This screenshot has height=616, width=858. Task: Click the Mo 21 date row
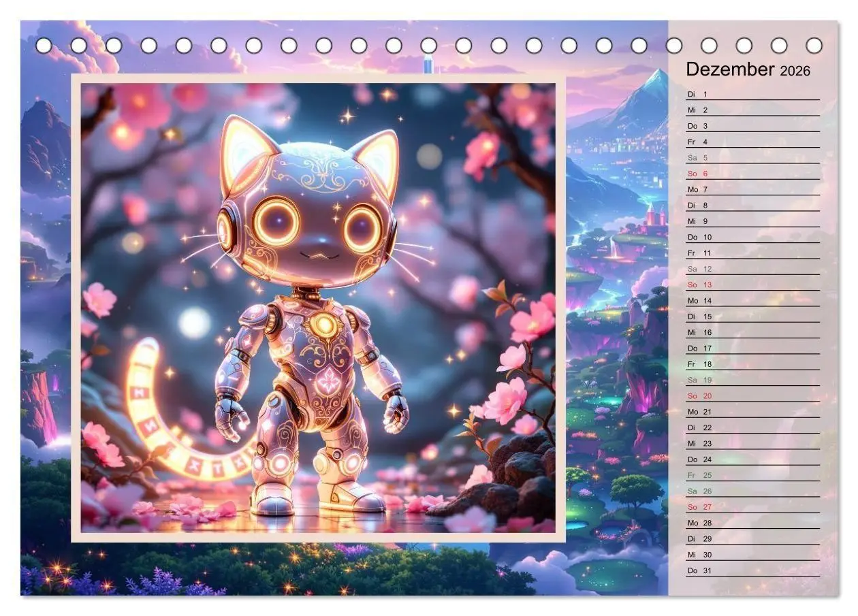(752, 412)
